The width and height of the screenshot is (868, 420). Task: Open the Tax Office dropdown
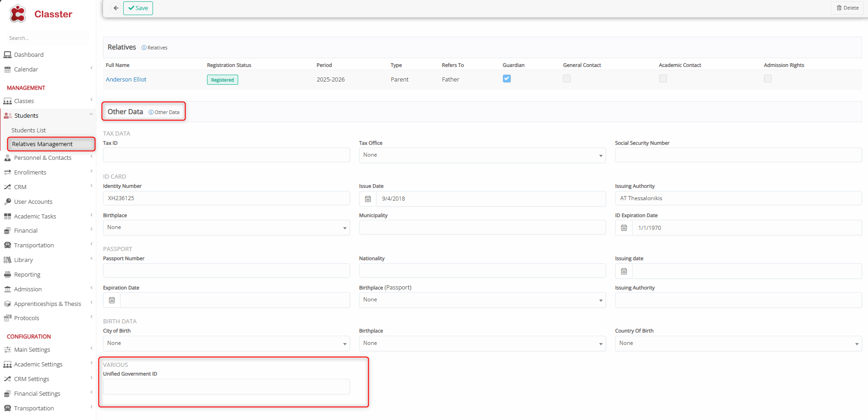point(482,155)
